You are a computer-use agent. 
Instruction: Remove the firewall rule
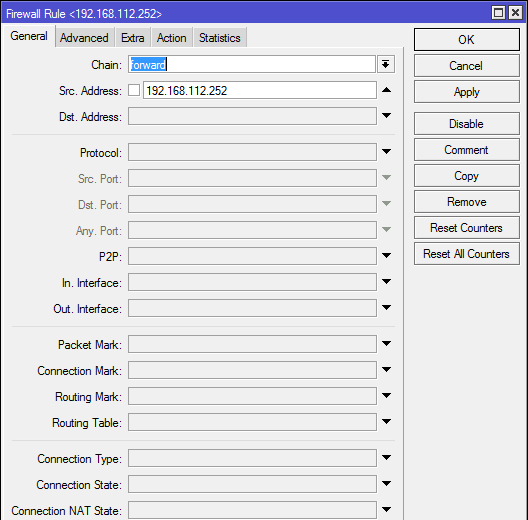coord(466,201)
